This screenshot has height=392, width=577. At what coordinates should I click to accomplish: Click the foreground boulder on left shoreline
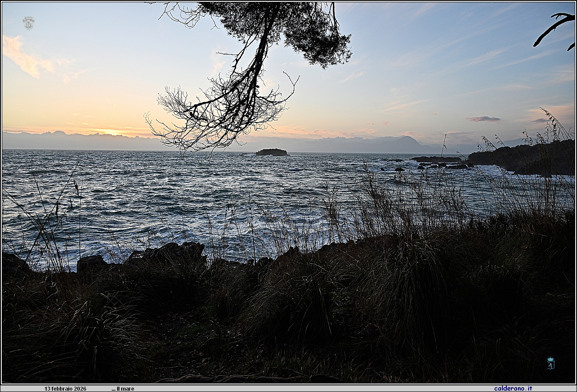92,263
